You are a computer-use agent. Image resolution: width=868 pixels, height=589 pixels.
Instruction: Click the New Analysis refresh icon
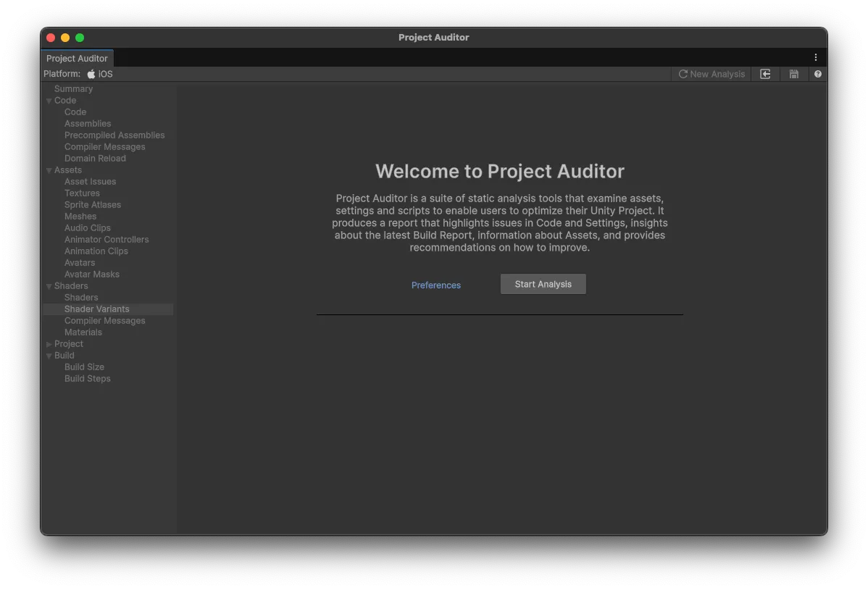point(683,74)
